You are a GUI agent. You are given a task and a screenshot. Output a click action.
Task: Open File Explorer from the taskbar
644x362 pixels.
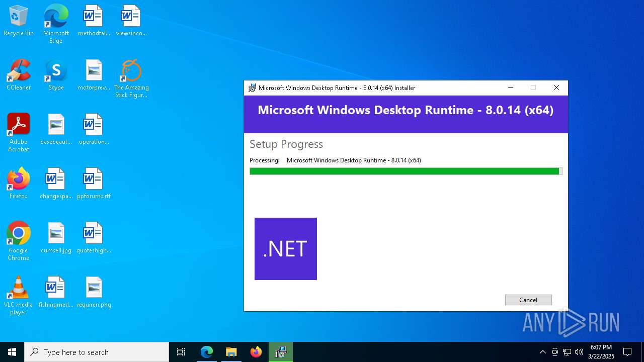231,352
